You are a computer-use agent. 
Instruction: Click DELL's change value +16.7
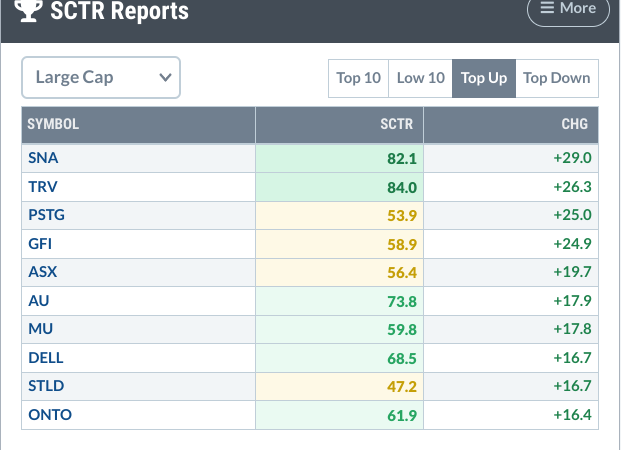click(572, 358)
